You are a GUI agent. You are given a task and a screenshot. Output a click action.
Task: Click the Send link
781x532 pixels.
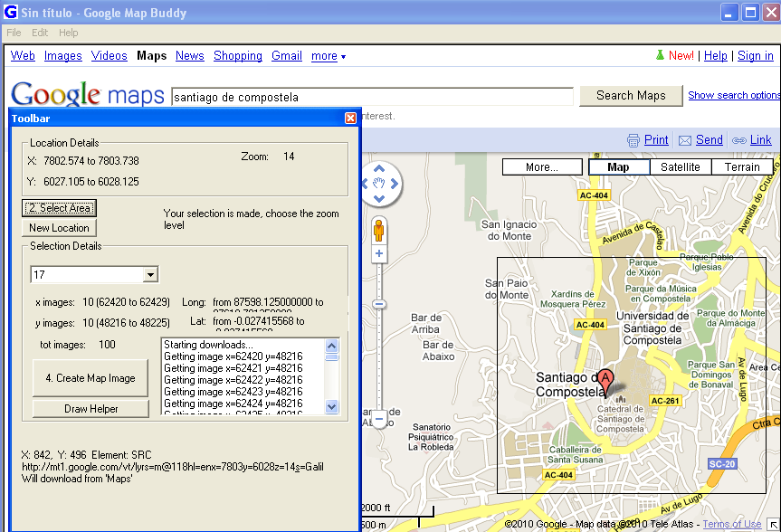[710, 140]
